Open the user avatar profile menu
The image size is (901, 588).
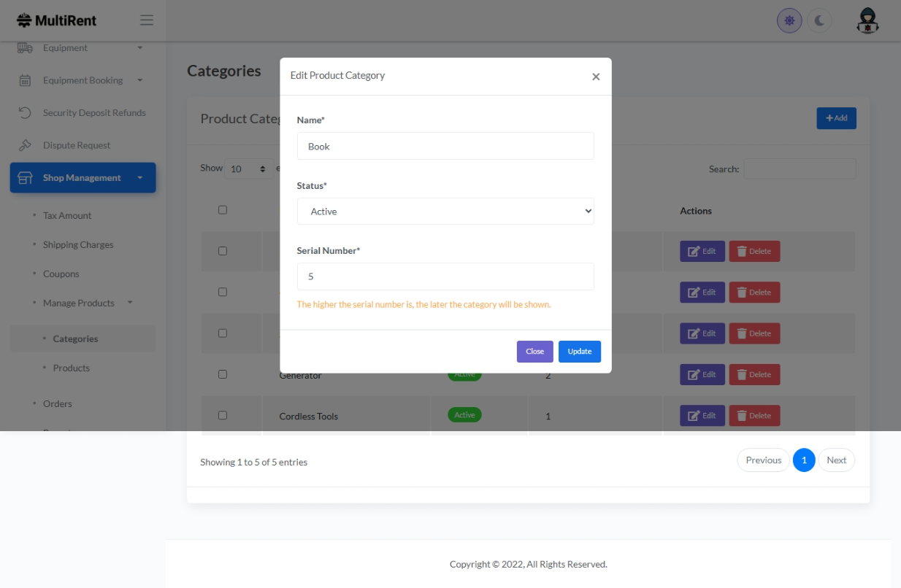tap(867, 21)
